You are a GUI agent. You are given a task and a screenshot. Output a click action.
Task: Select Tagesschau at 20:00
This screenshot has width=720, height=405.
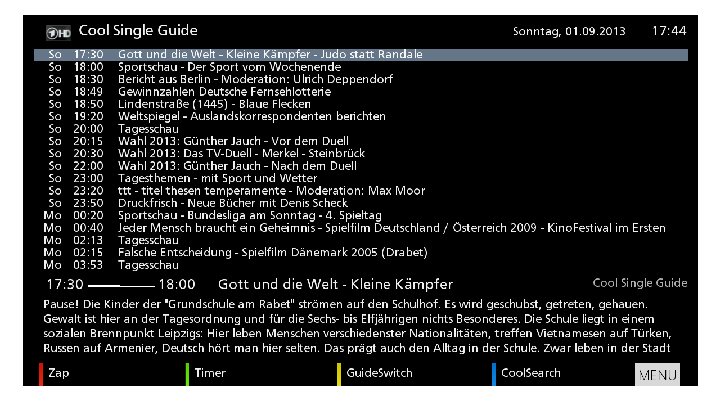pos(148,128)
